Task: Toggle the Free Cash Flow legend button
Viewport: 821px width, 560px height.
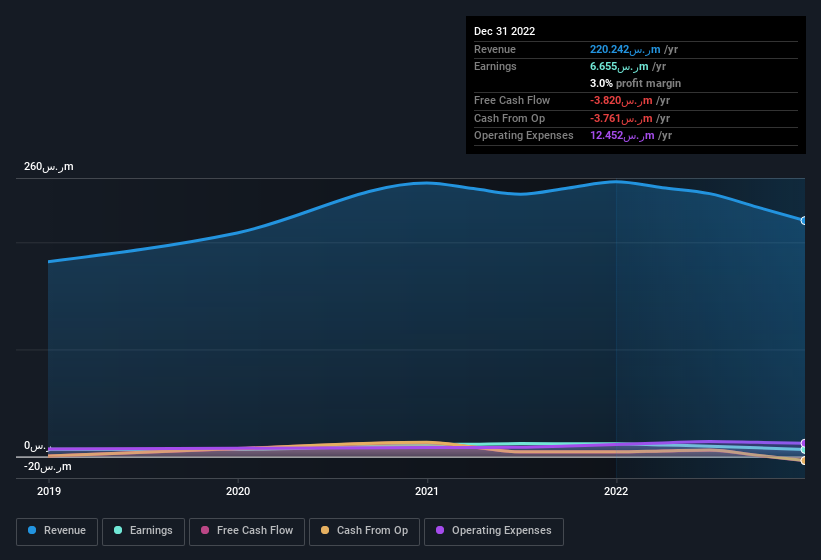Action: (247, 532)
